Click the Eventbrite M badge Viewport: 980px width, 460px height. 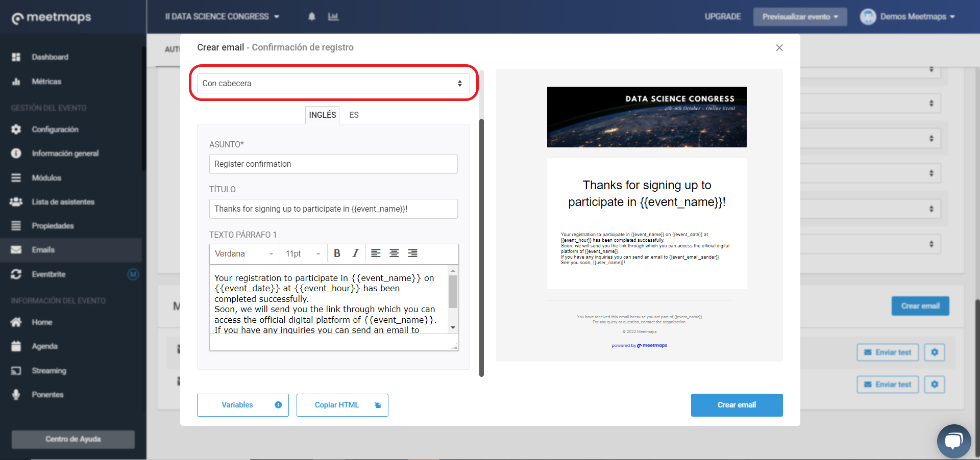(x=133, y=274)
